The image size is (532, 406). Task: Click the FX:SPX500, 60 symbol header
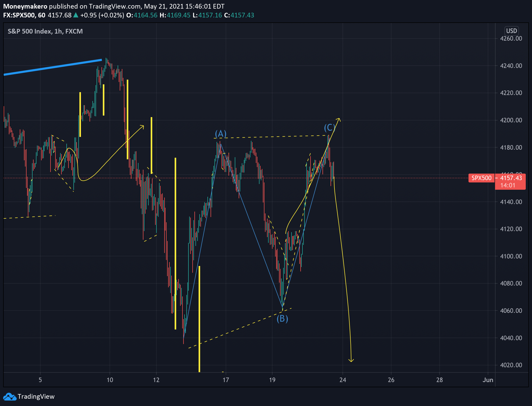pyautogui.click(x=24, y=15)
